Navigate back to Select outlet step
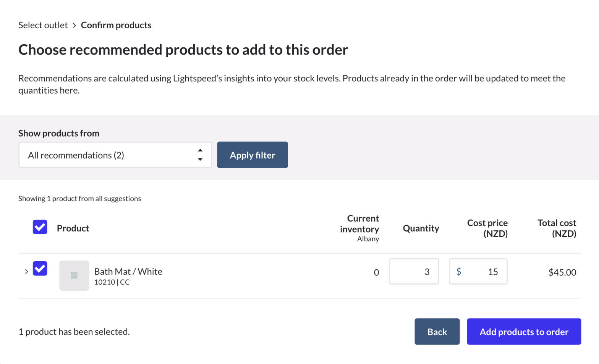Screen dimensions: 599x364 click(x=43, y=25)
